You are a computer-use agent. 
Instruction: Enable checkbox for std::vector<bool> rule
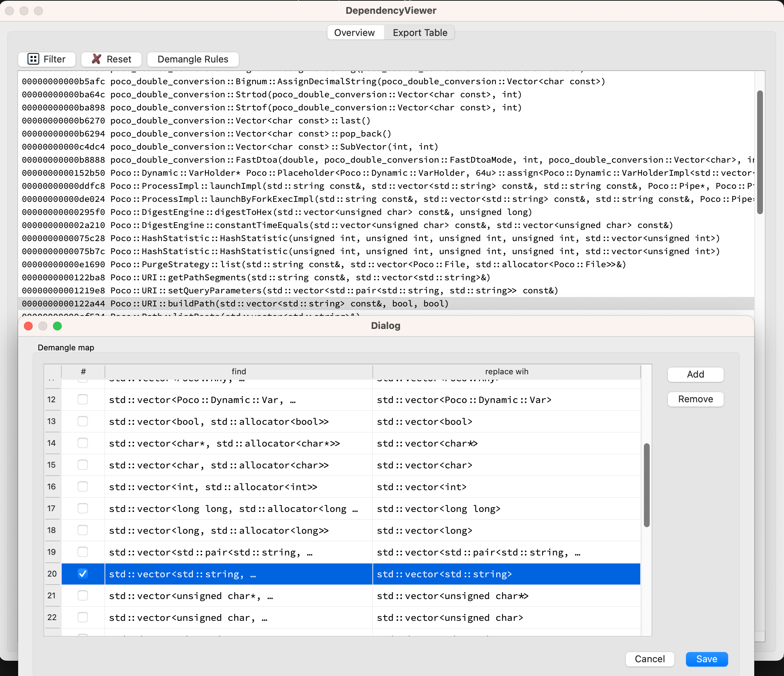82,421
